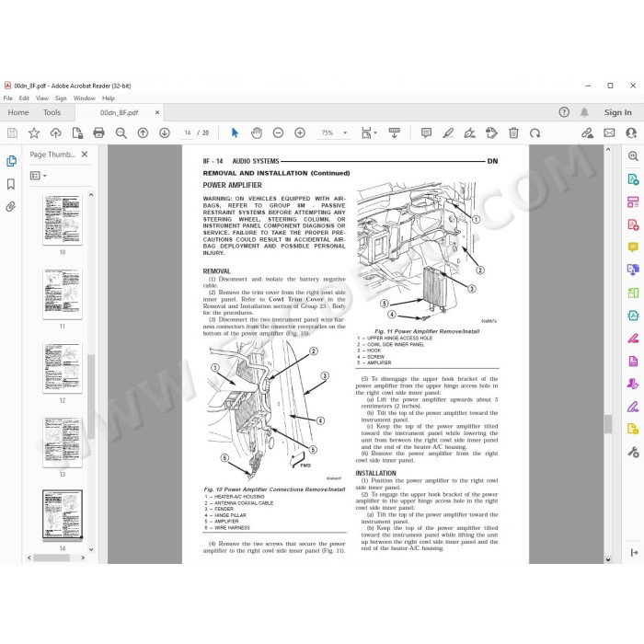Choose the Selection arrow tool
This screenshot has height=644, width=644.
[235, 133]
